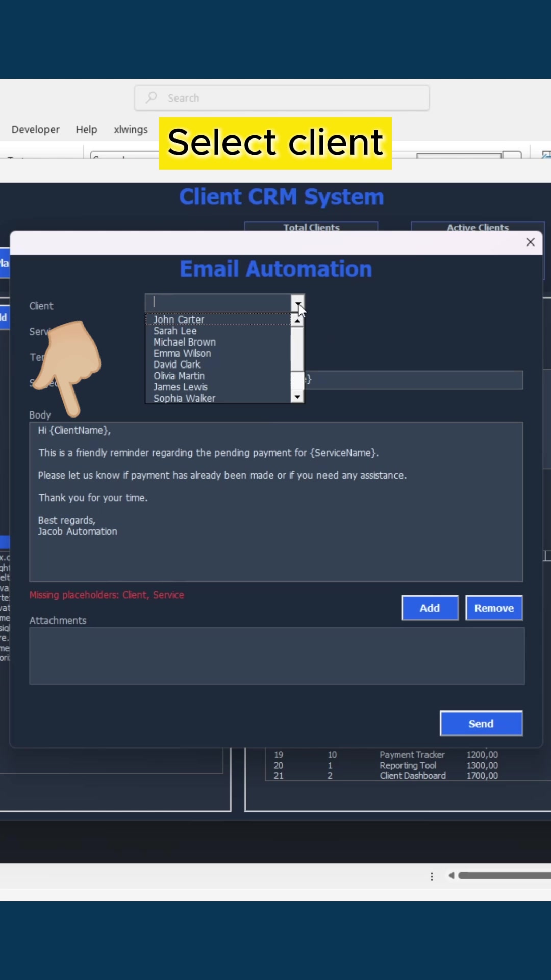Click the Attachments list box
Image resolution: width=551 pixels, height=980 pixels.
[277, 656]
